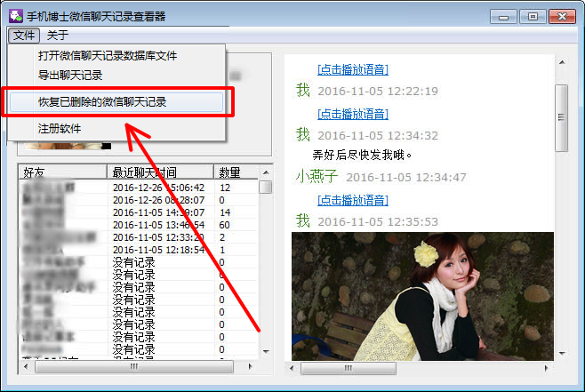Click chat panel scroll up arrow
The image size is (585, 392).
pyautogui.click(x=562, y=62)
